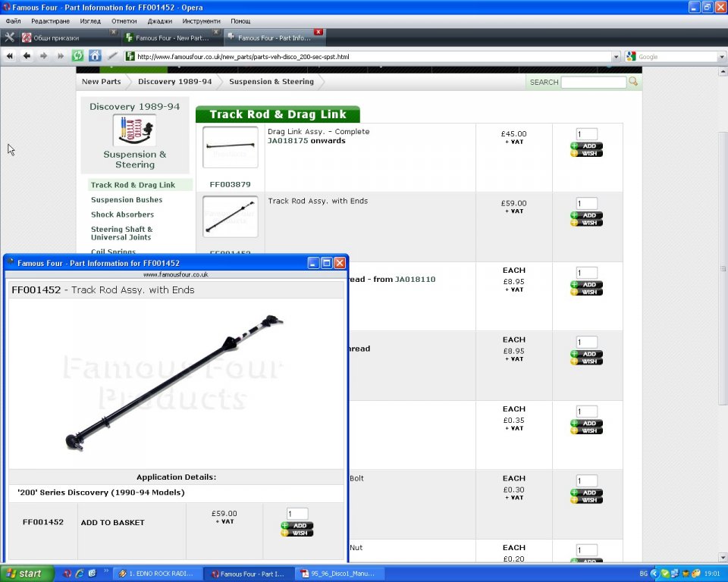
Task: Select the Famous Four - Part Info tab
Action: coord(274,38)
